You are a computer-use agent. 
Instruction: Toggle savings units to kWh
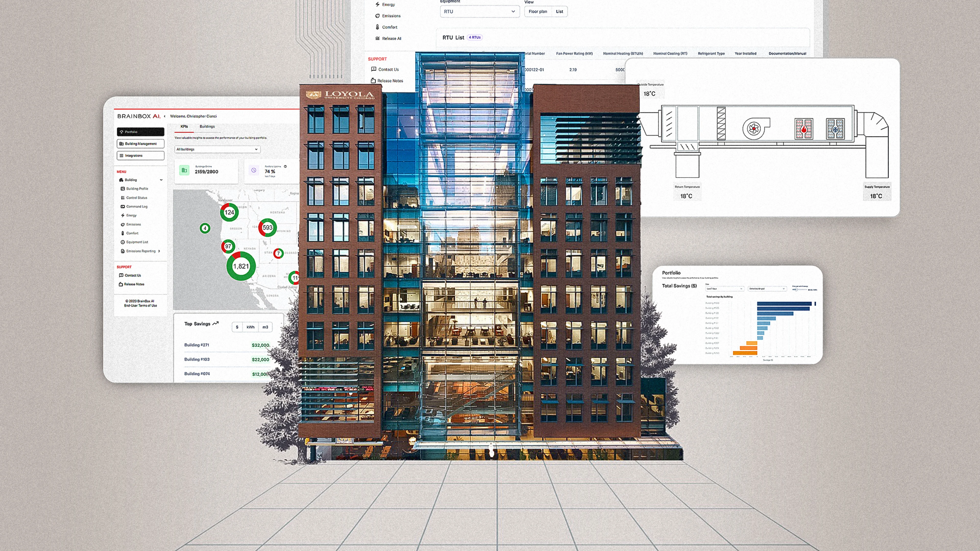(x=250, y=327)
